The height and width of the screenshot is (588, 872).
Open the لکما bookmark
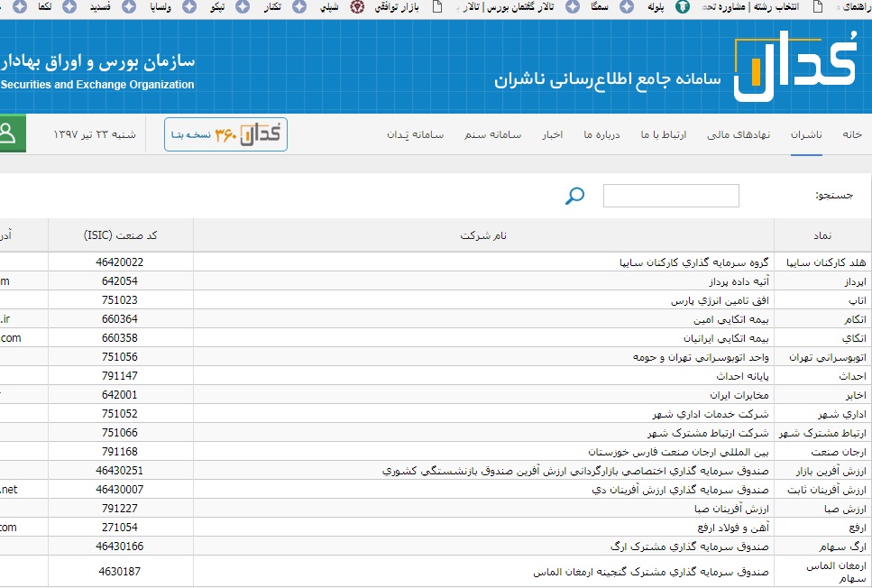pyautogui.click(x=57, y=6)
